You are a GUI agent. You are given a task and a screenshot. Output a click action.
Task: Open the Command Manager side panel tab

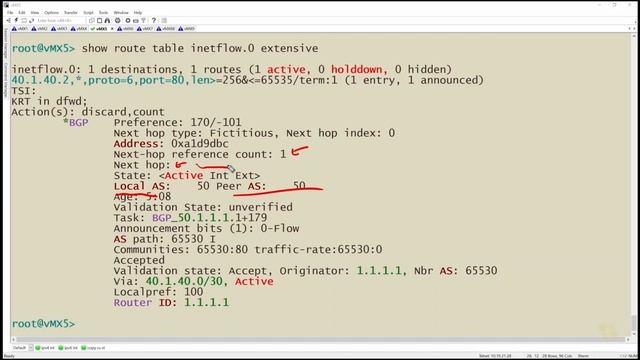tap(5, 80)
